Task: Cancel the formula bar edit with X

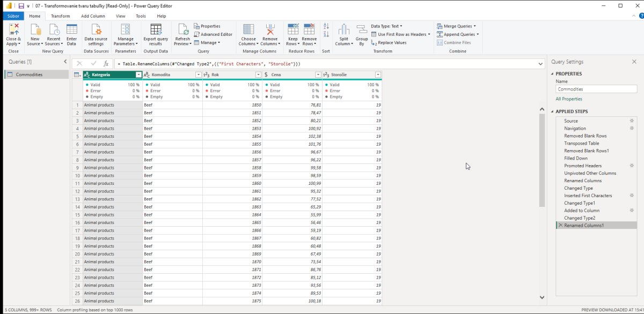Action: (79, 64)
